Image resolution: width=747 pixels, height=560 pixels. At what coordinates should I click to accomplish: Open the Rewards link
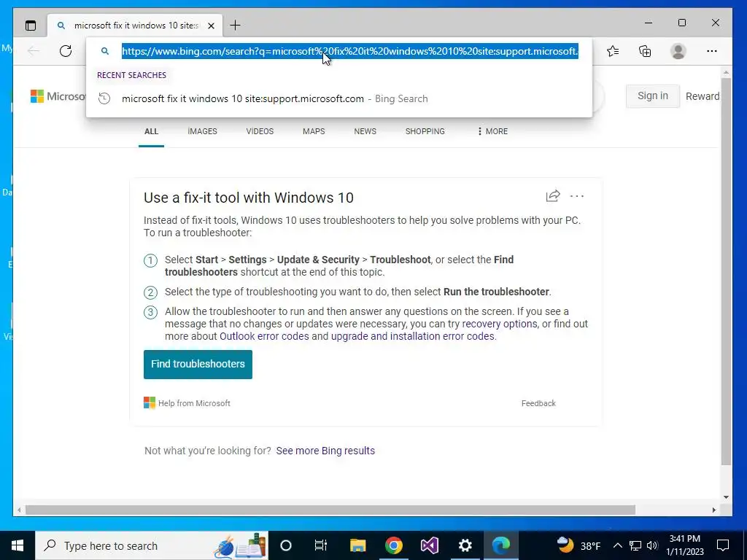pos(703,96)
